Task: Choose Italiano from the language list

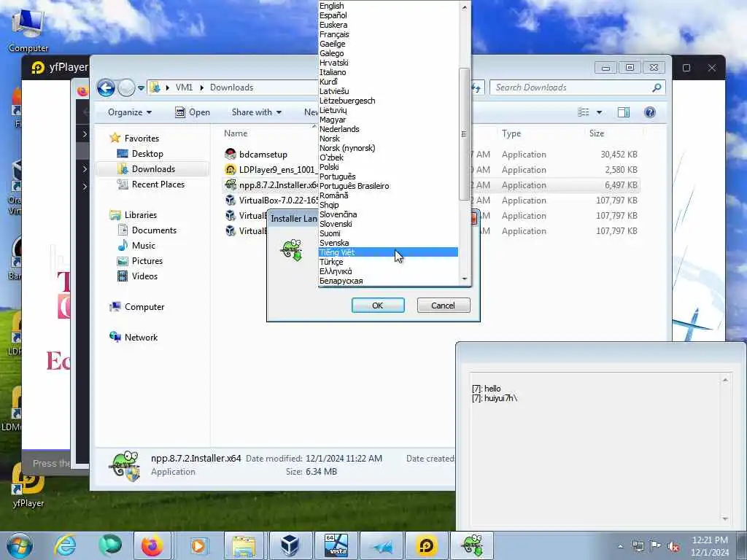Action: click(388, 72)
